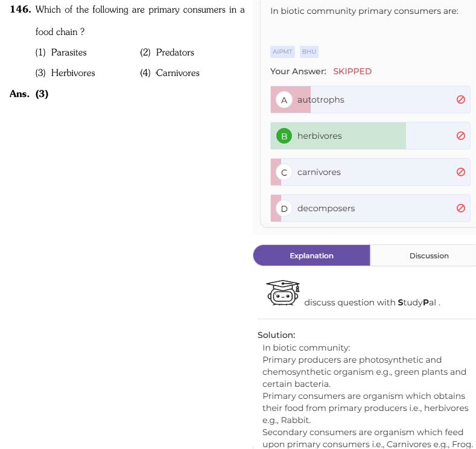The width and height of the screenshot is (476, 449).
Task: Select option D circle for decomposers
Action: pyautogui.click(x=284, y=209)
